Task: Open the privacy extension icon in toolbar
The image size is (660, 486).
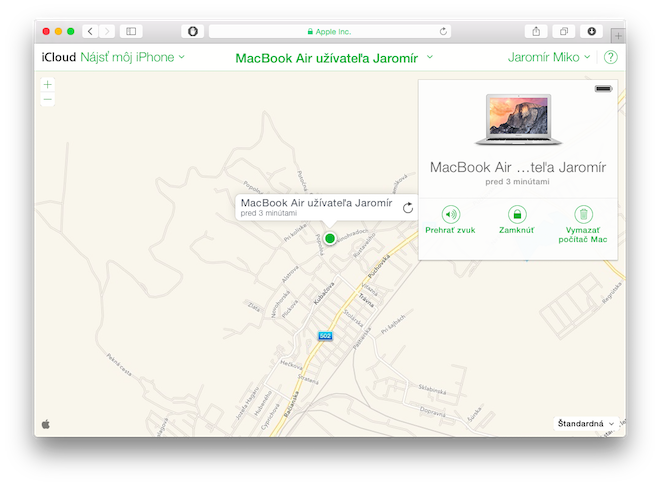Action: (x=192, y=31)
